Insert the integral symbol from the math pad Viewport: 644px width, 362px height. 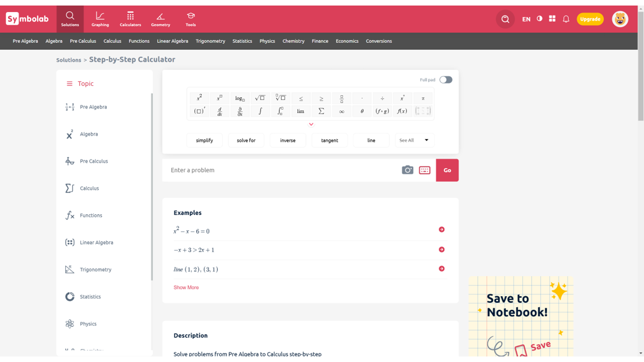click(x=260, y=111)
